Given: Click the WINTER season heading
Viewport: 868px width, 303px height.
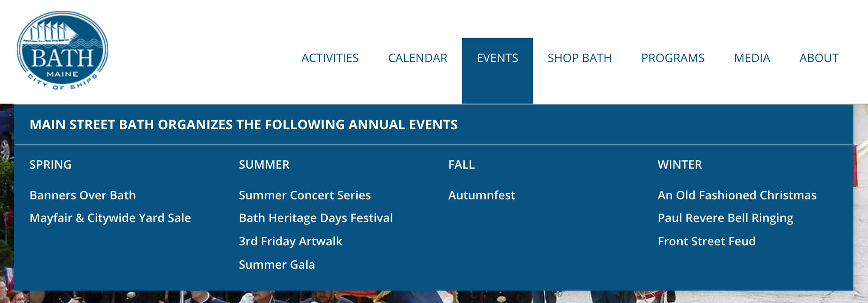Looking at the screenshot, I should [x=680, y=165].
